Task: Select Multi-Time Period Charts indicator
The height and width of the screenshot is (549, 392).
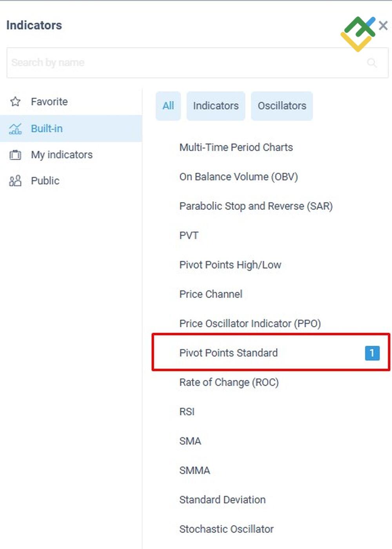Action: click(236, 147)
